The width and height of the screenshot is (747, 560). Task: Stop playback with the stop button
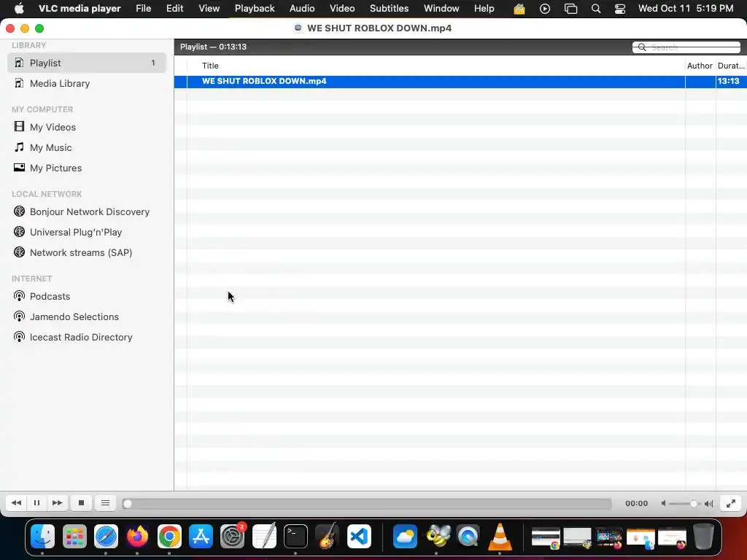coord(81,503)
